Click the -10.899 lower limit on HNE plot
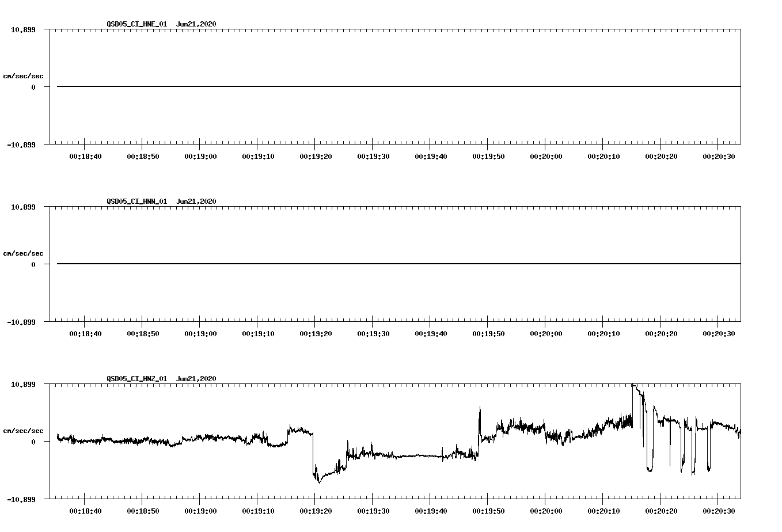The height and width of the screenshot is (532, 782). click(x=21, y=145)
